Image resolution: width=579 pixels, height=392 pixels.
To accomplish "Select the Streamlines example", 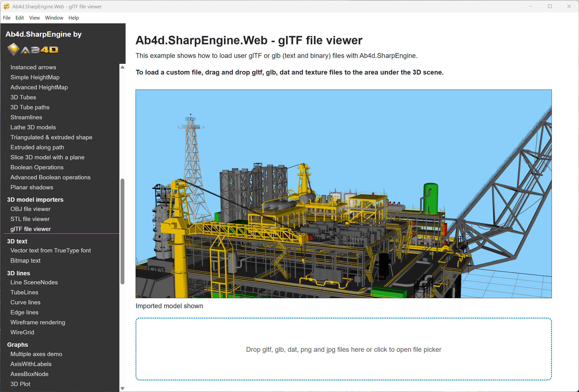I will pyautogui.click(x=26, y=117).
